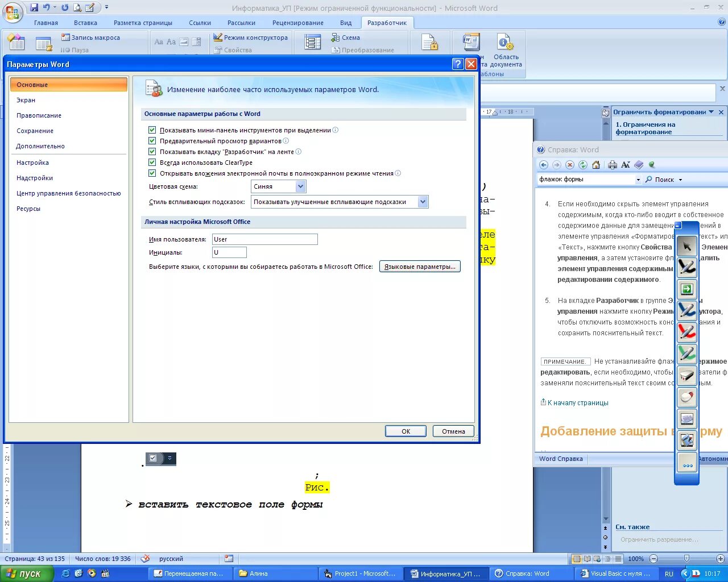Click the checkbox form control in document
The image size is (728, 582).
pyautogui.click(x=153, y=458)
